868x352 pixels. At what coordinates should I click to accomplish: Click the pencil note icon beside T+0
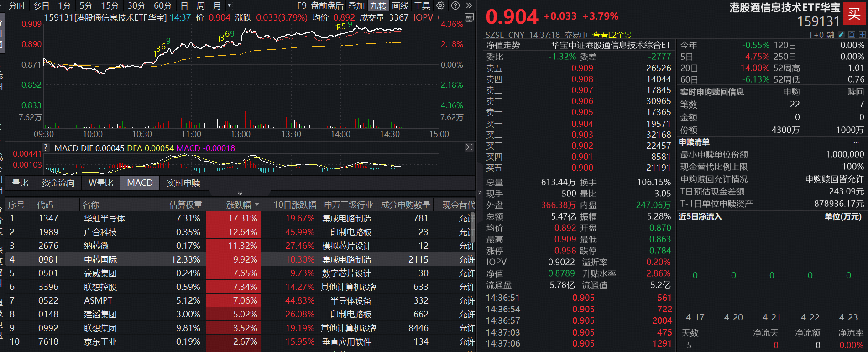pyautogui.click(x=841, y=35)
